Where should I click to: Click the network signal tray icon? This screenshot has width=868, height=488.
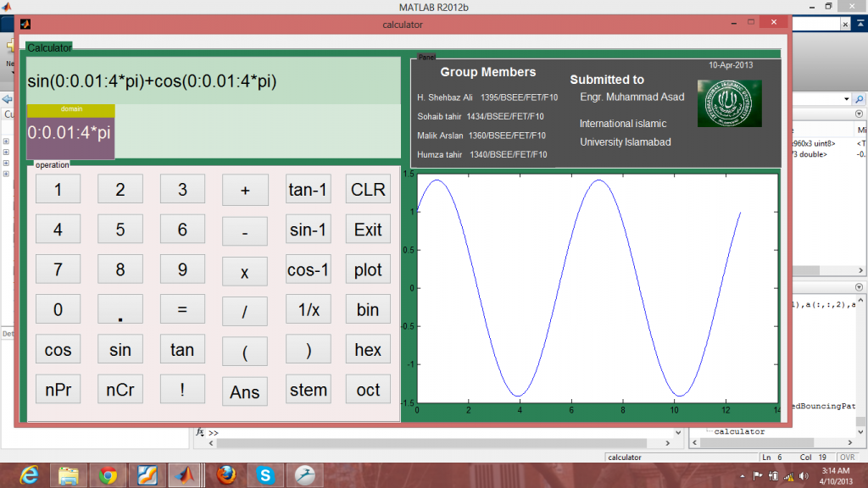coord(789,476)
